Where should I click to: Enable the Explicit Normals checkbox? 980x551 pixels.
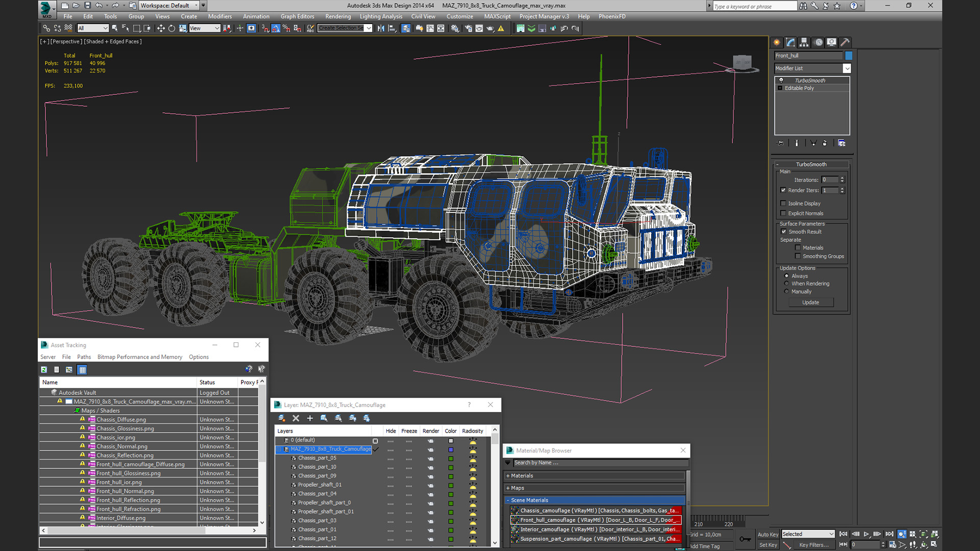783,213
